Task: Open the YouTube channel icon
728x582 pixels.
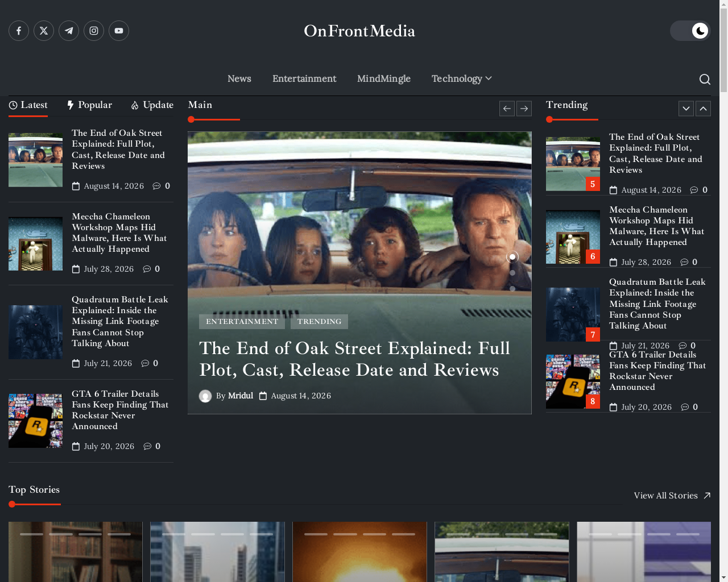Action: (119, 31)
